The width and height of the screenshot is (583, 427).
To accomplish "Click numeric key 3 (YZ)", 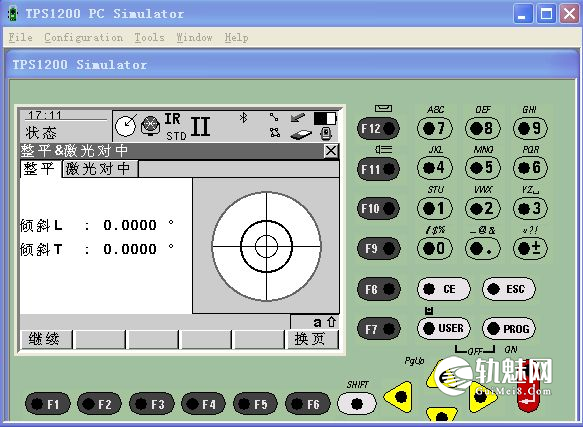I will [x=530, y=208].
